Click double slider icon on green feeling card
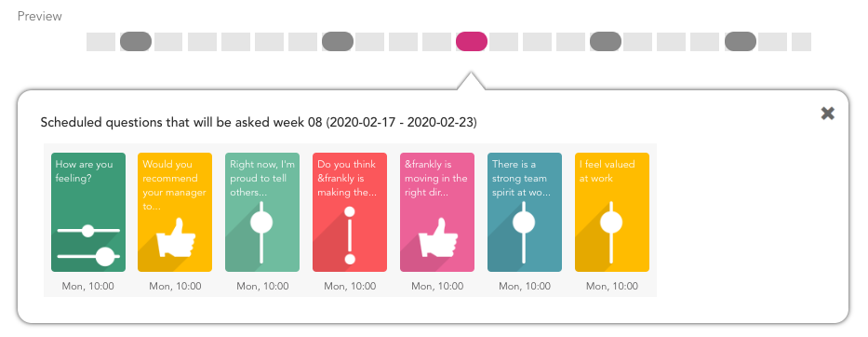 tap(88, 243)
